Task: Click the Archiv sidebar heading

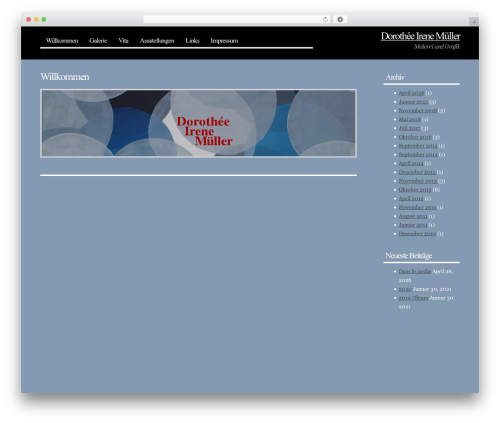Action: (x=395, y=77)
